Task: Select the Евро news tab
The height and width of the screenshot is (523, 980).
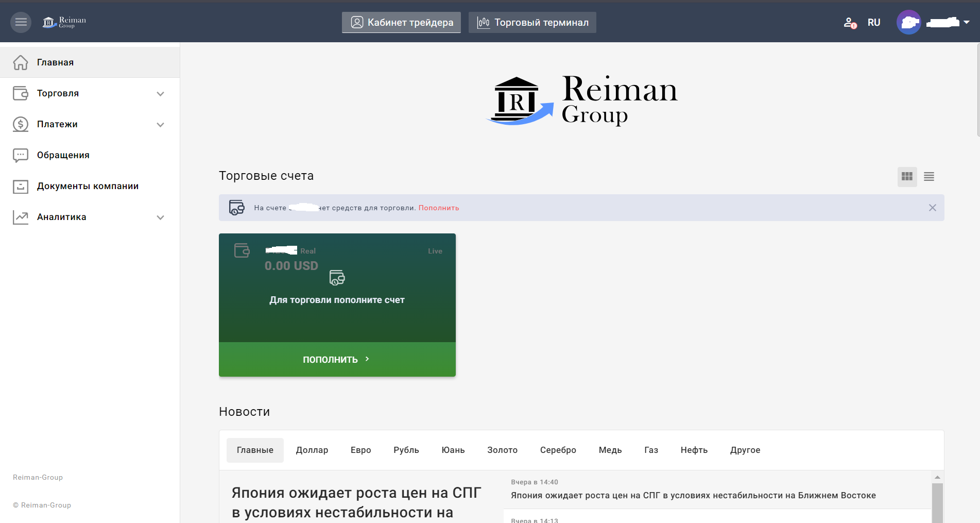Action: click(361, 450)
